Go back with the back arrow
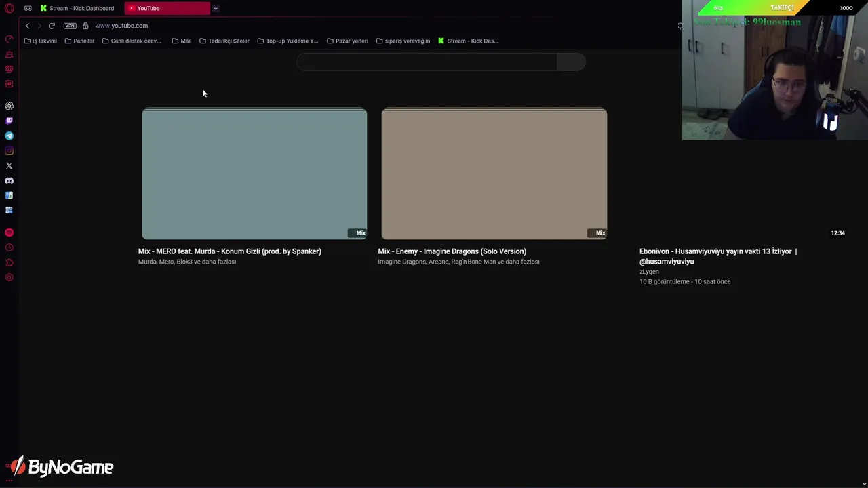868x488 pixels. (27, 26)
